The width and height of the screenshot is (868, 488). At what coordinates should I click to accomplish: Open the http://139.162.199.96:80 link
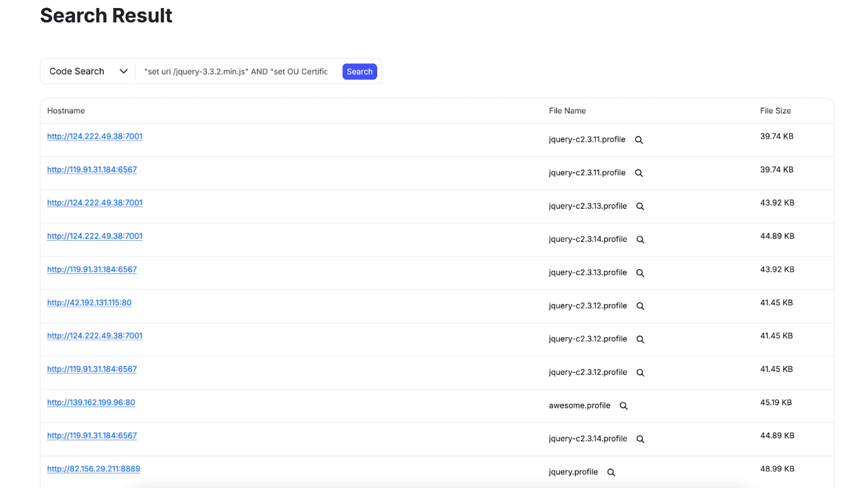(91, 402)
